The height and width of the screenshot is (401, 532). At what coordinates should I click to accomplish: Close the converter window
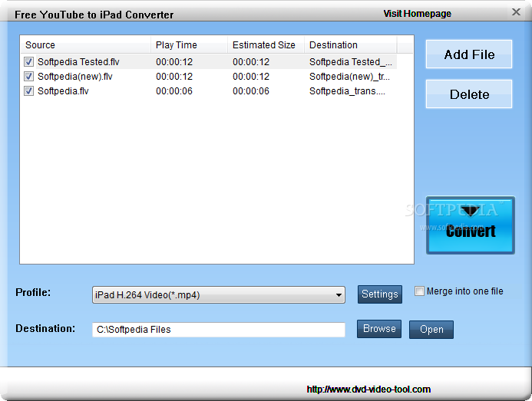point(516,12)
